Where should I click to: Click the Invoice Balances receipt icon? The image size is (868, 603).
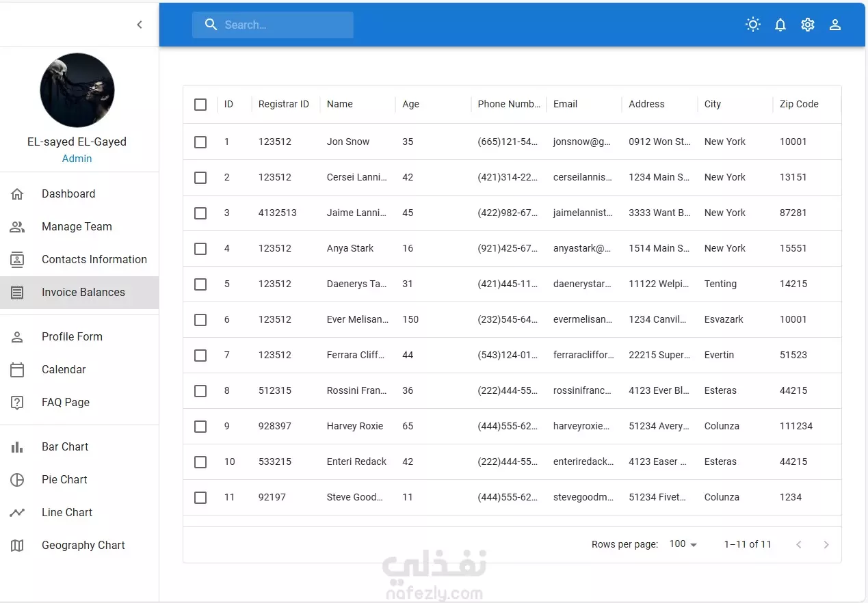pos(17,293)
